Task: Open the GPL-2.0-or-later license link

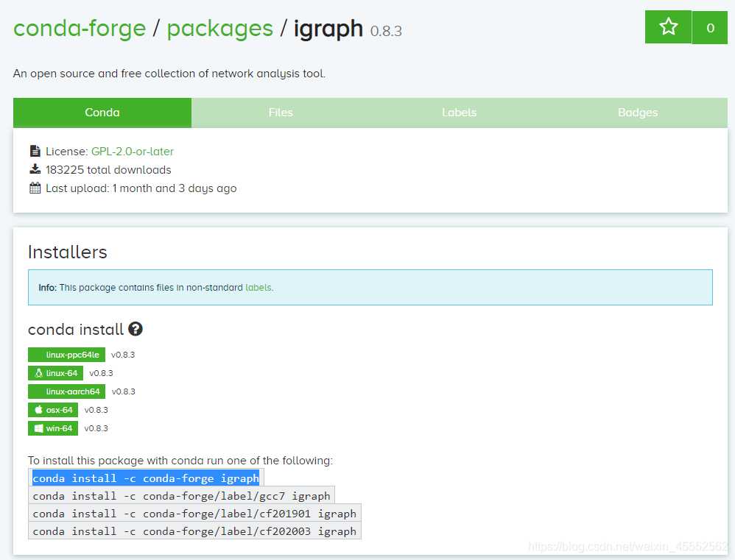Action: tap(132, 152)
